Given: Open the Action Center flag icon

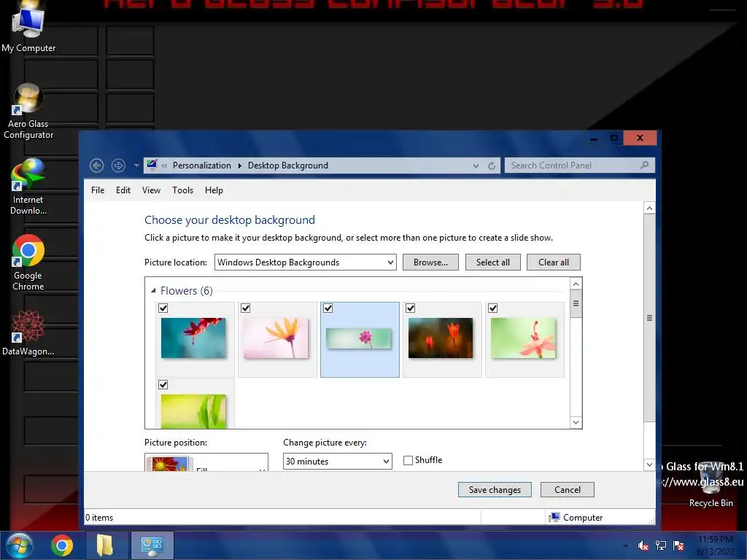Looking at the screenshot, I should pyautogui.click(x=678, y=545).
